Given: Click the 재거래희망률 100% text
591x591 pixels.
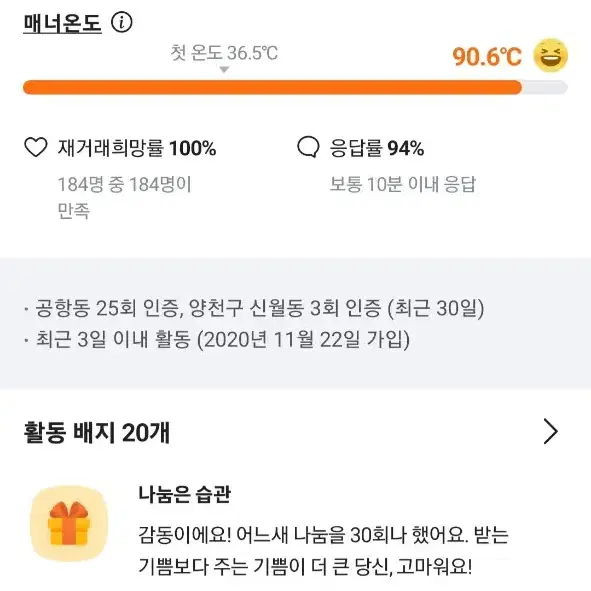Looking at the screenshot, I should click(x=137, y=148).
